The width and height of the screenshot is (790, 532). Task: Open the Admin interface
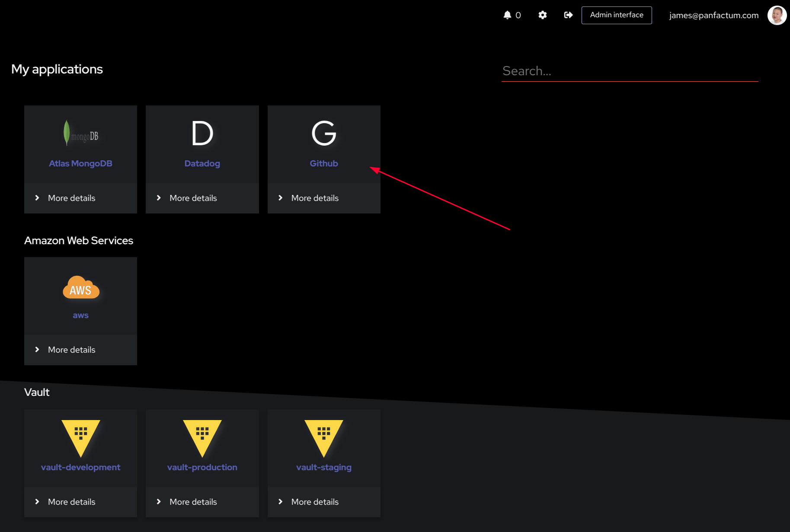[616, 15]
